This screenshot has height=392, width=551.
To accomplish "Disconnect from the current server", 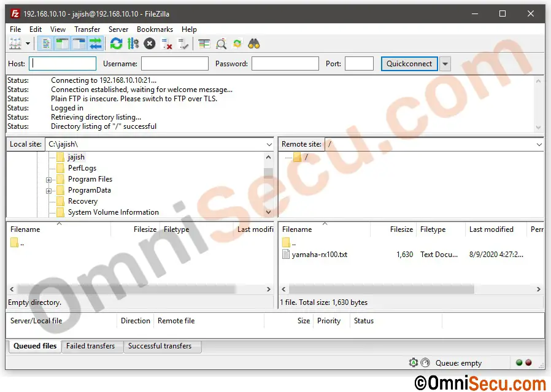I will point(166,44).
